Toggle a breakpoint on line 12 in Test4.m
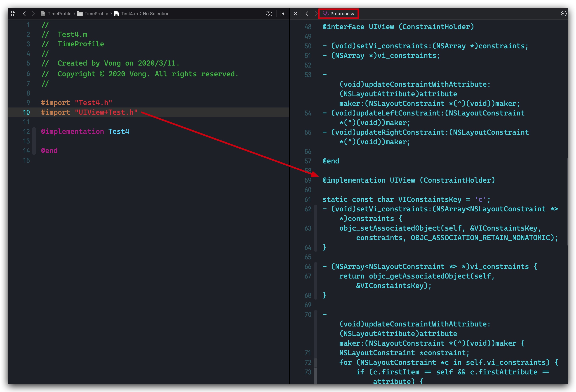 [26, 132]
